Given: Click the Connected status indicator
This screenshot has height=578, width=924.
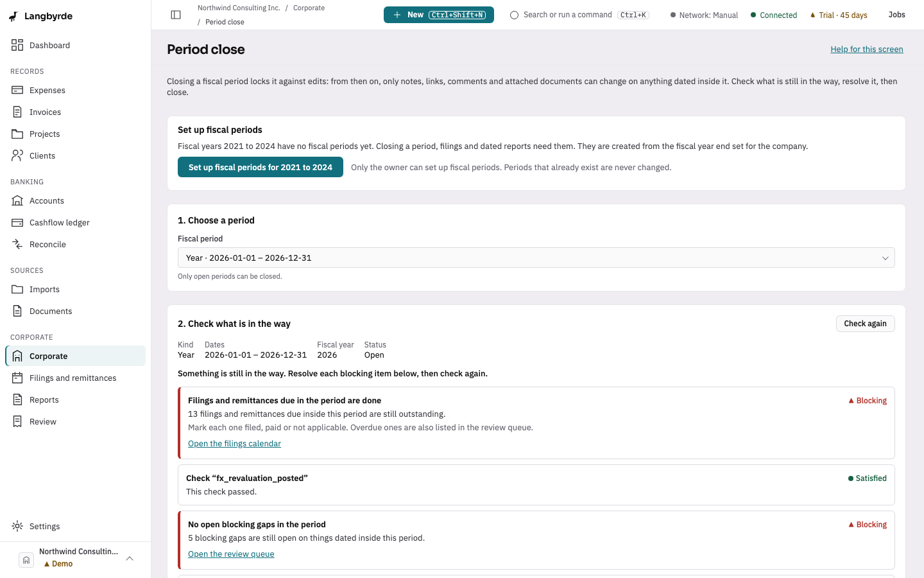Looking at the screenshot, I should point(774,15).
